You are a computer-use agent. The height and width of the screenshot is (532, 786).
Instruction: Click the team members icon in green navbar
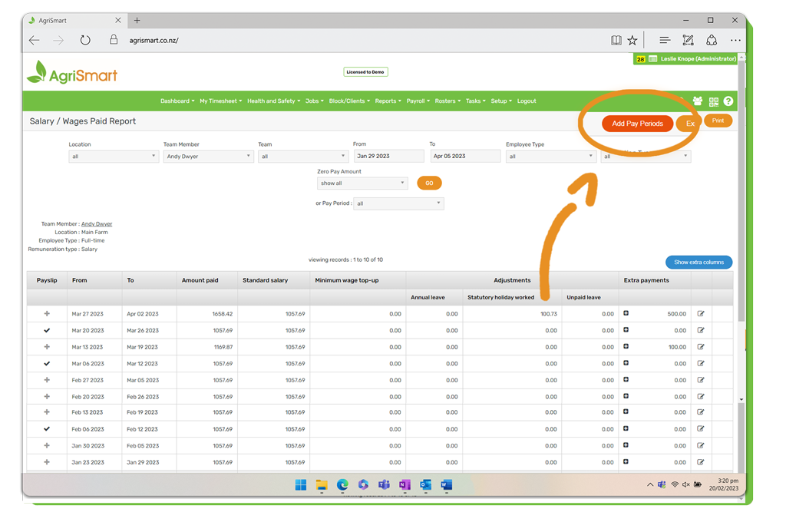pyautogui.click(x=698, y=101)
